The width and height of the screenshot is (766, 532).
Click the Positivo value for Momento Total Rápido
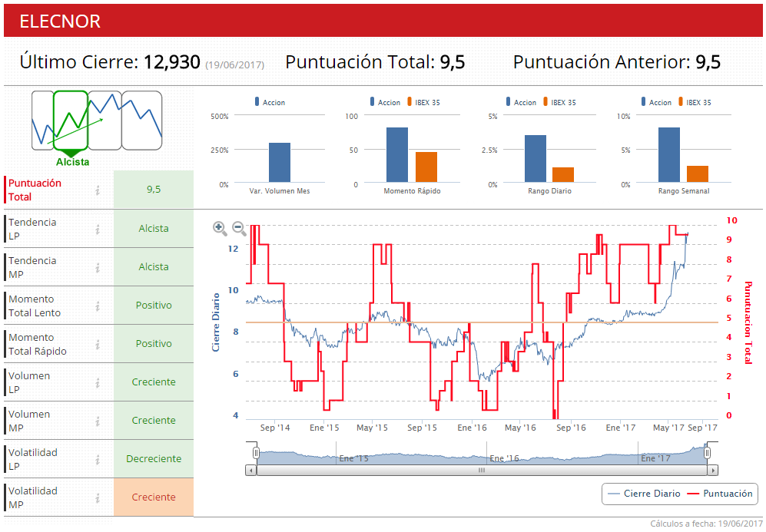tap(154, 344)
